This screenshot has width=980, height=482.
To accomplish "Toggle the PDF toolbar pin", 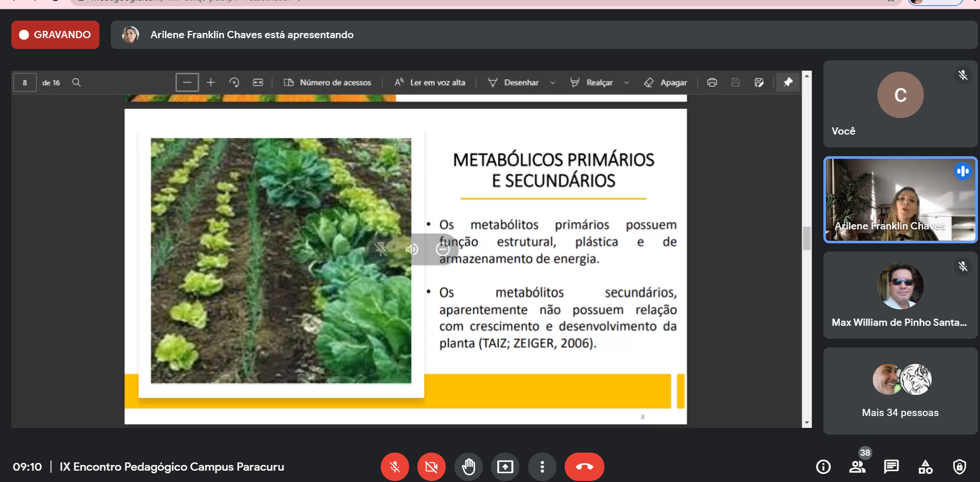I will pos(788,82).
